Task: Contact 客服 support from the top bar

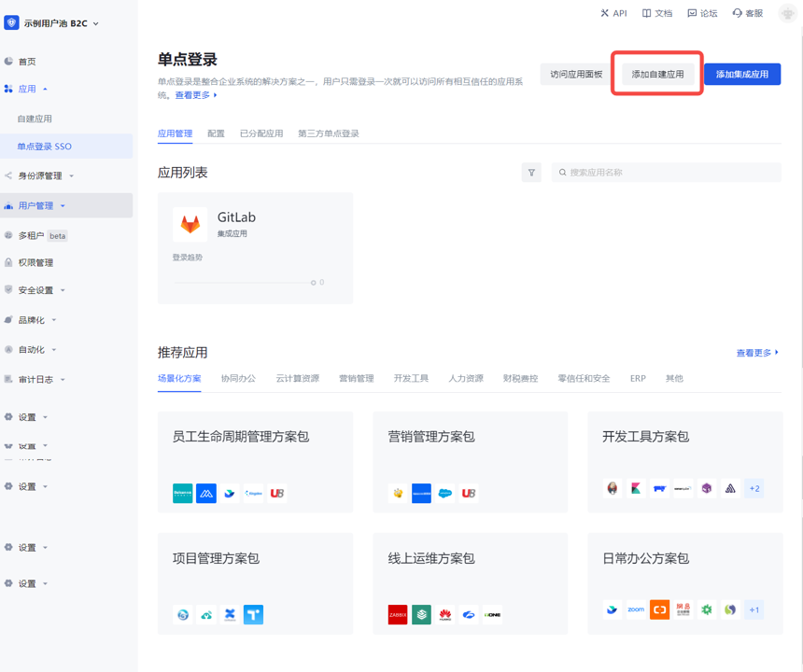Action: 748,13
